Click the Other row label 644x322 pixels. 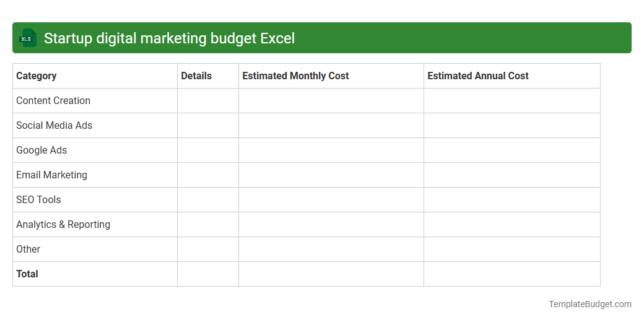[x=28, y=250]
